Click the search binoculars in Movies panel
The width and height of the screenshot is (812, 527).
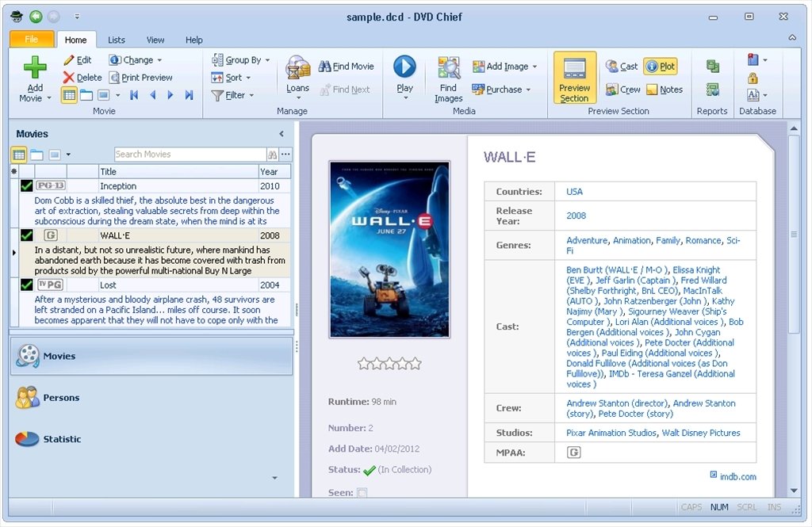pos(273,155)
